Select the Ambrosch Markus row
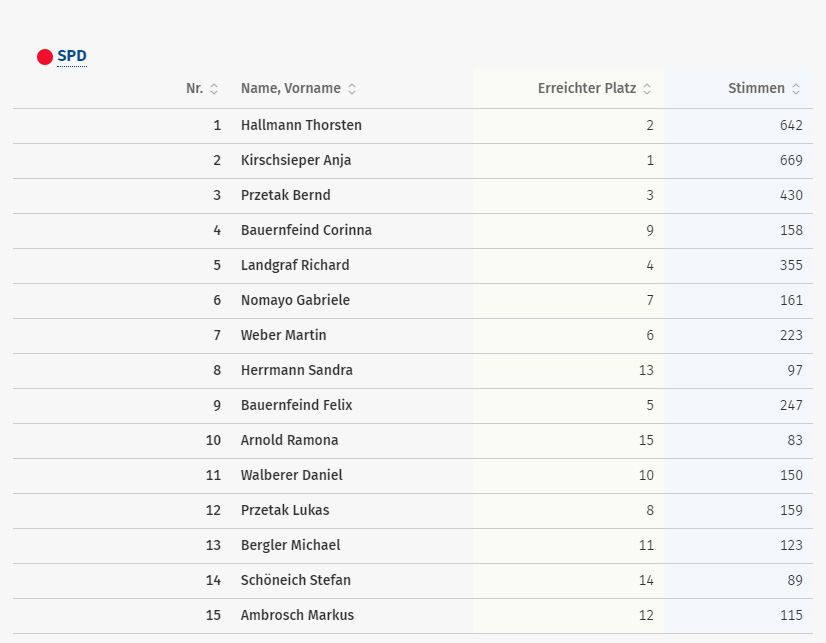 [413, 616]
